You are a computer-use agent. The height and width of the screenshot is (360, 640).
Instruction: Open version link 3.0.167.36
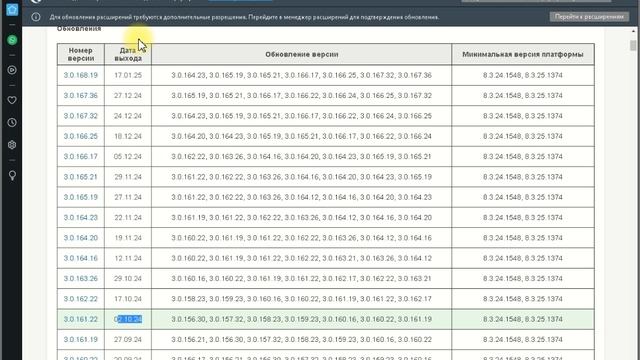[x=80, y=96]
